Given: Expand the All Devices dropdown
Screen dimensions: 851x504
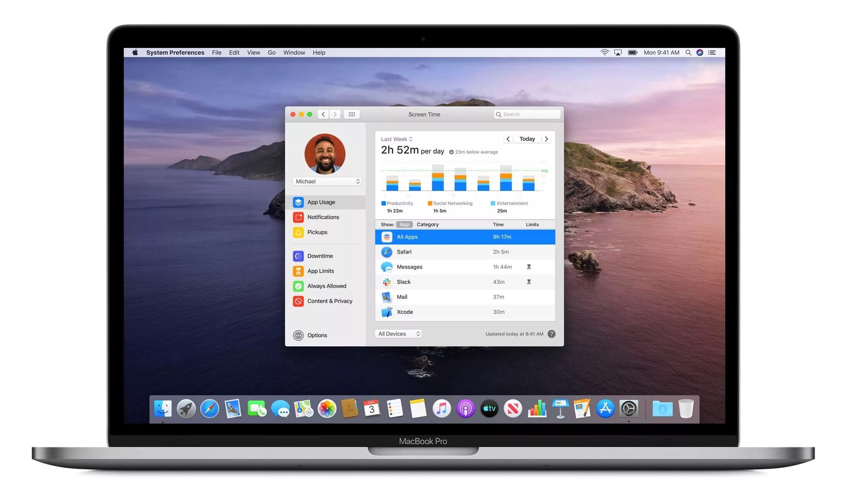Looking at the screenshot, I should 398,334.
